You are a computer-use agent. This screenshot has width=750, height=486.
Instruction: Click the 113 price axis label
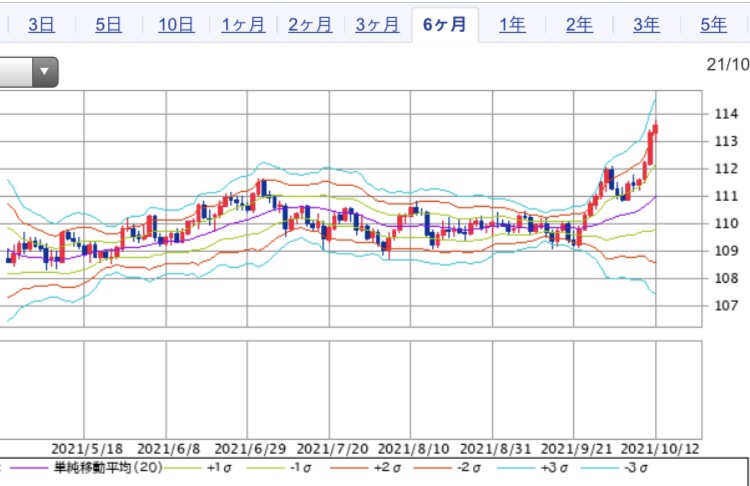726,141
